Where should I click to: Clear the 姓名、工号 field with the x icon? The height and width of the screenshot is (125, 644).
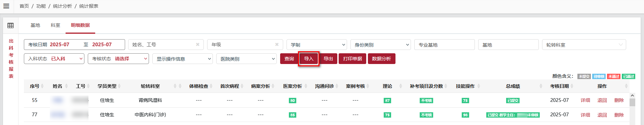click(198, 45)
